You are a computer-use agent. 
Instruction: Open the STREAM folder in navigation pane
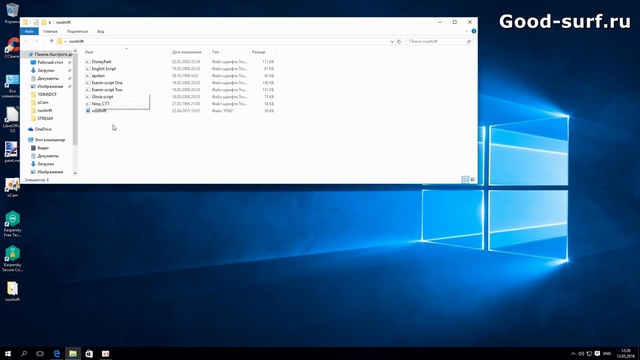pos(45,118)
